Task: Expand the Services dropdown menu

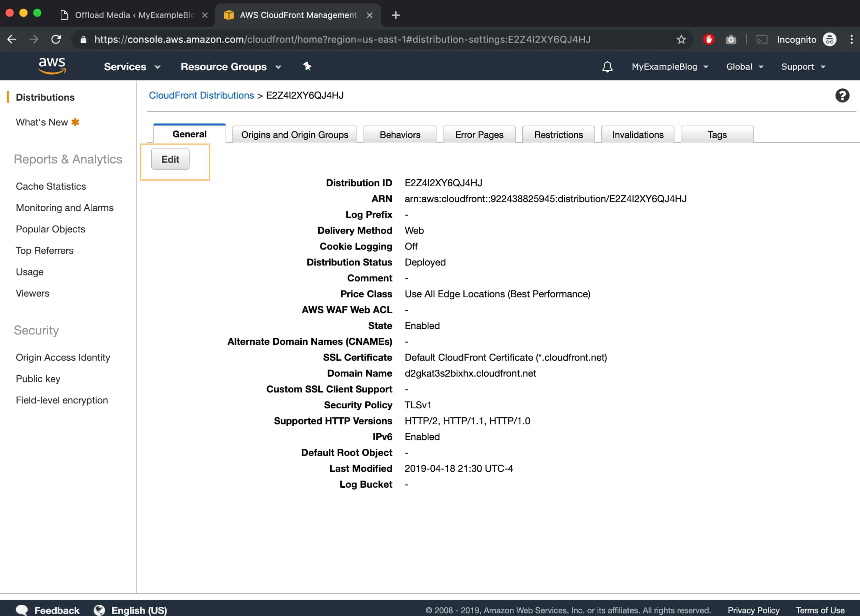Action: [131, 66]
